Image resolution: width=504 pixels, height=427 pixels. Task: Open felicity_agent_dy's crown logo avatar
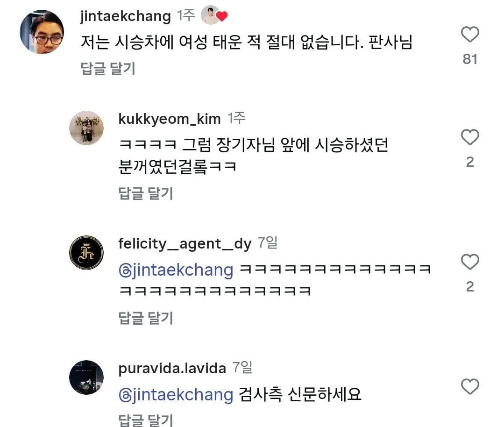[86, 252]
